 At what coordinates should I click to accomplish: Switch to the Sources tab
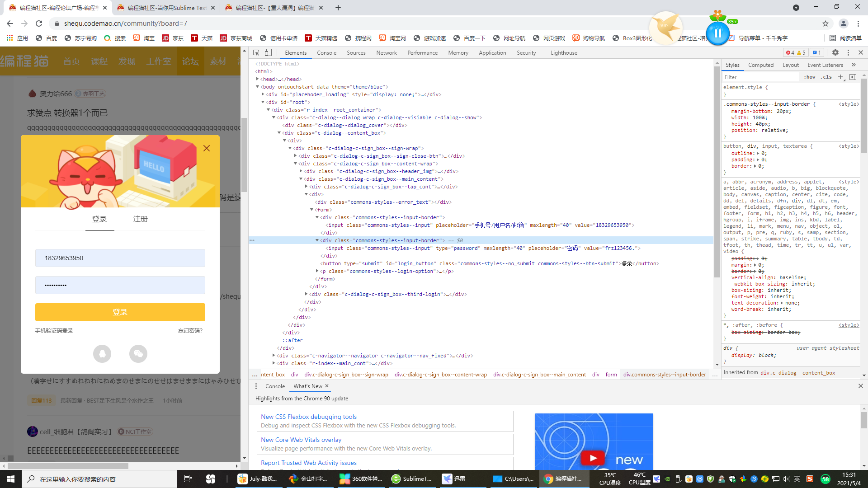(356, 53)
